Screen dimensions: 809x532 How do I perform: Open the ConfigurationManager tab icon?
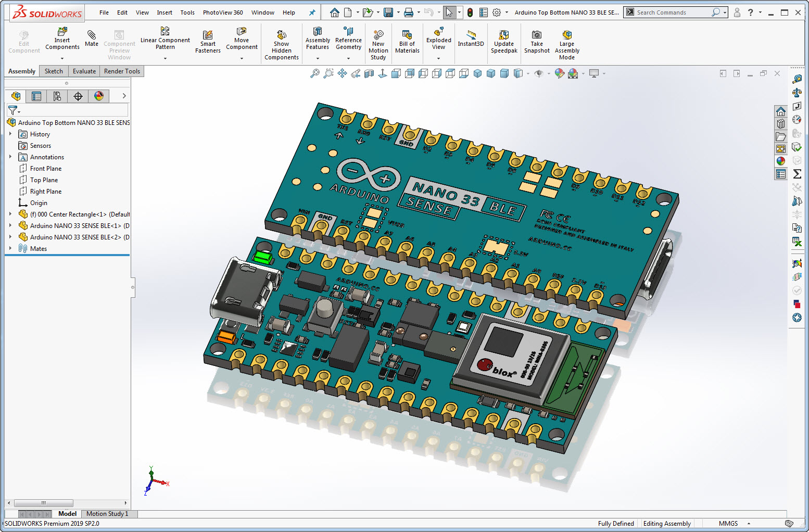tap(57, 96)
